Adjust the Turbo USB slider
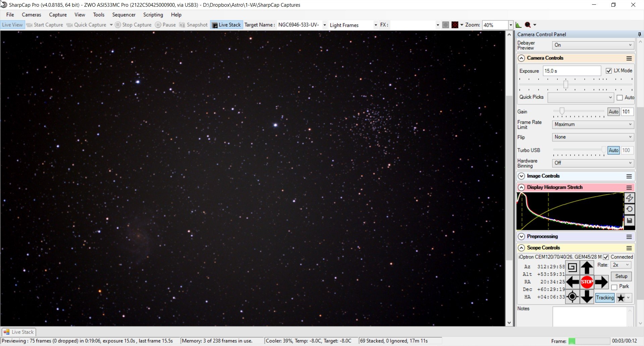Image resolution: width=644 pixels, height=346 pixels. point(604,150)
